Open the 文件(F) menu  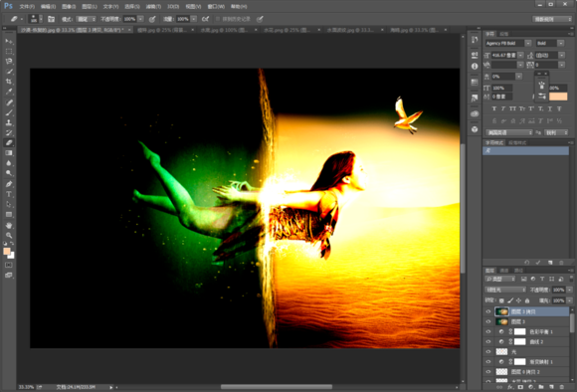(x=27, y=7)
